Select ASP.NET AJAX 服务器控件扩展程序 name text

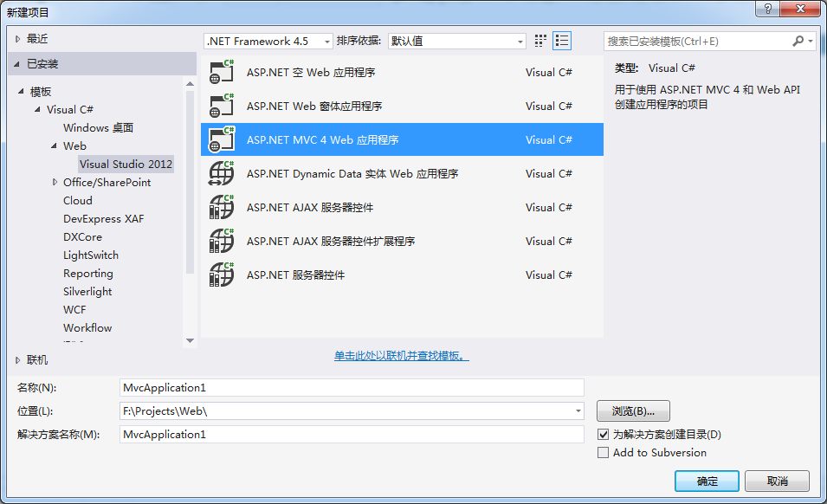click(x=331, y=241)
